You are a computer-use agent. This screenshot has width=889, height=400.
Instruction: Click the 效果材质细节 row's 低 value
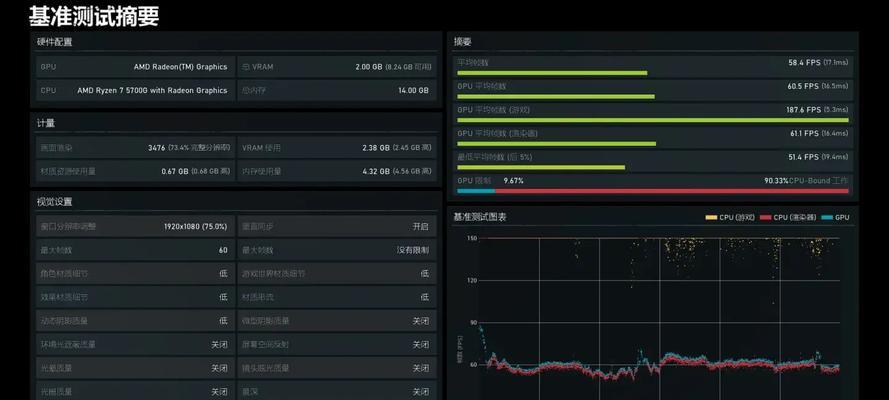coord(223,297)
